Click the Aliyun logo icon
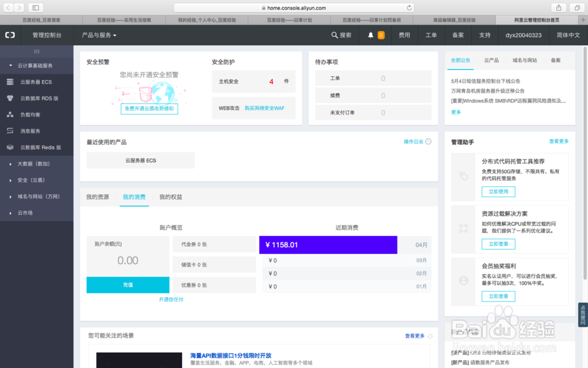 [10, 35]
